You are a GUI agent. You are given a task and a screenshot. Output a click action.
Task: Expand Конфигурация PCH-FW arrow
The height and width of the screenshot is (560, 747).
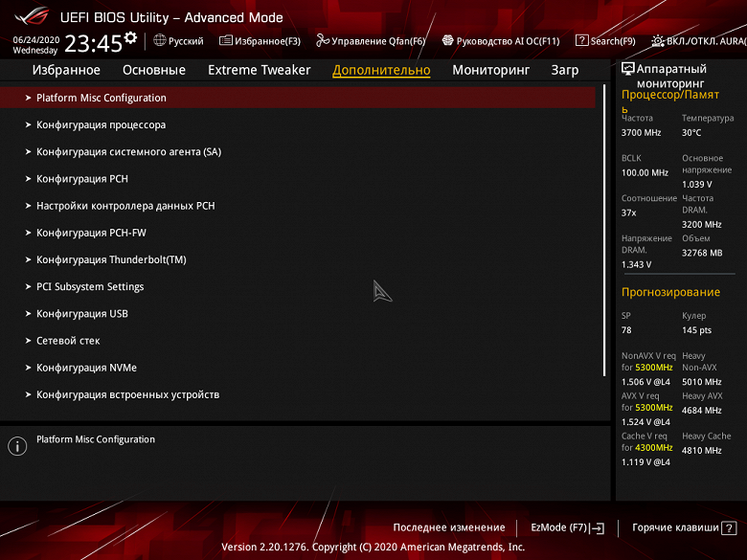[x=28, y=233]
